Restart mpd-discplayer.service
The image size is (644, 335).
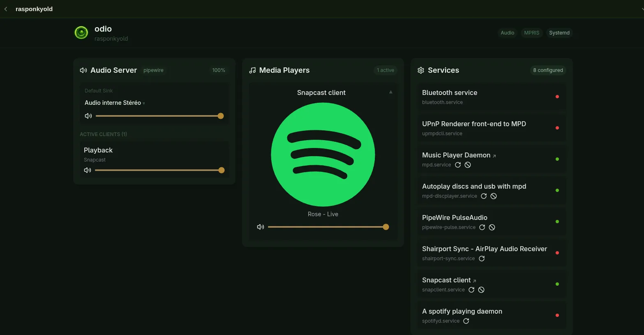[x=484, y=196]
